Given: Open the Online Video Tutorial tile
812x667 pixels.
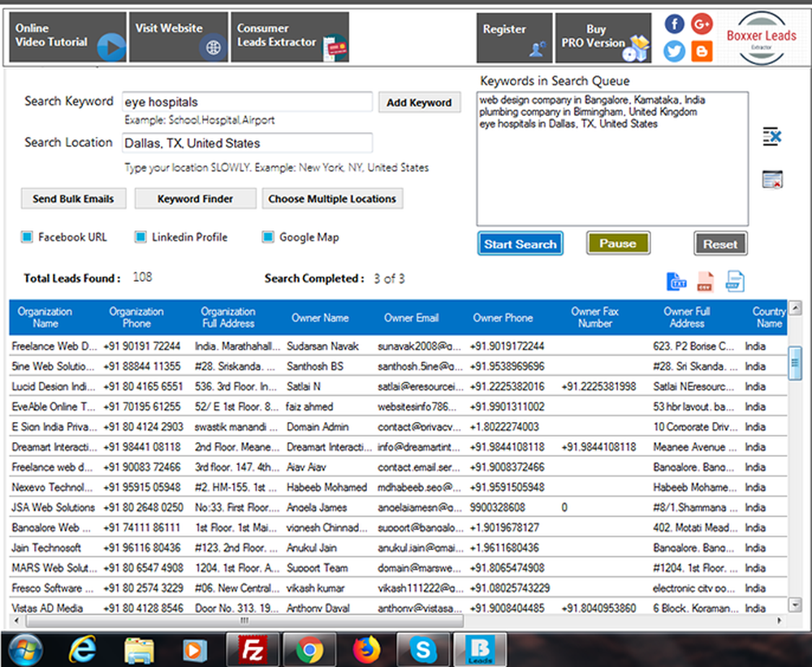Looking at the screenshot, I should 67,37.
